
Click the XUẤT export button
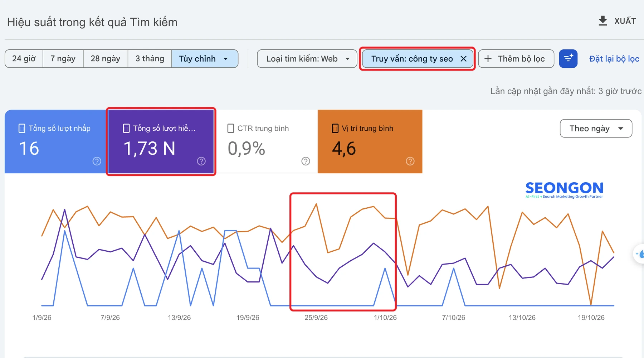[x=618, y=21]
